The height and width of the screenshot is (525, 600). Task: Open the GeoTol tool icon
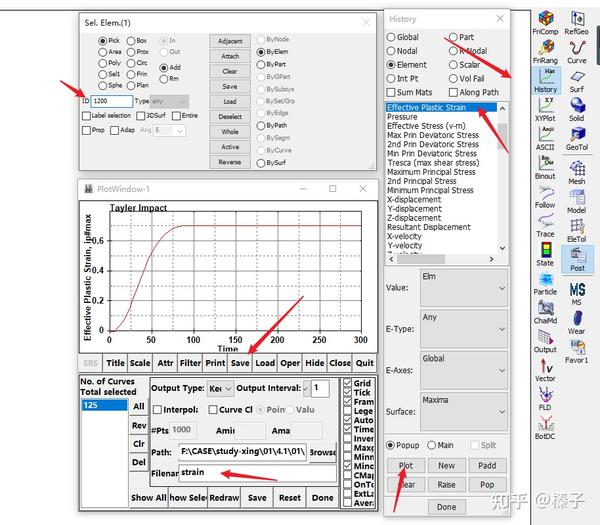click(x=577, y=139)
